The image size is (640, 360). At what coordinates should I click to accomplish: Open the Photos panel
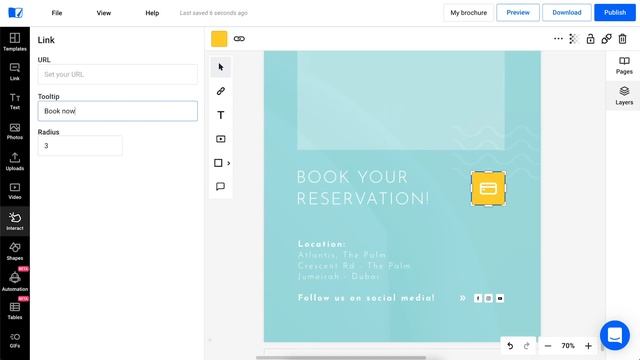tap(15, 131)
